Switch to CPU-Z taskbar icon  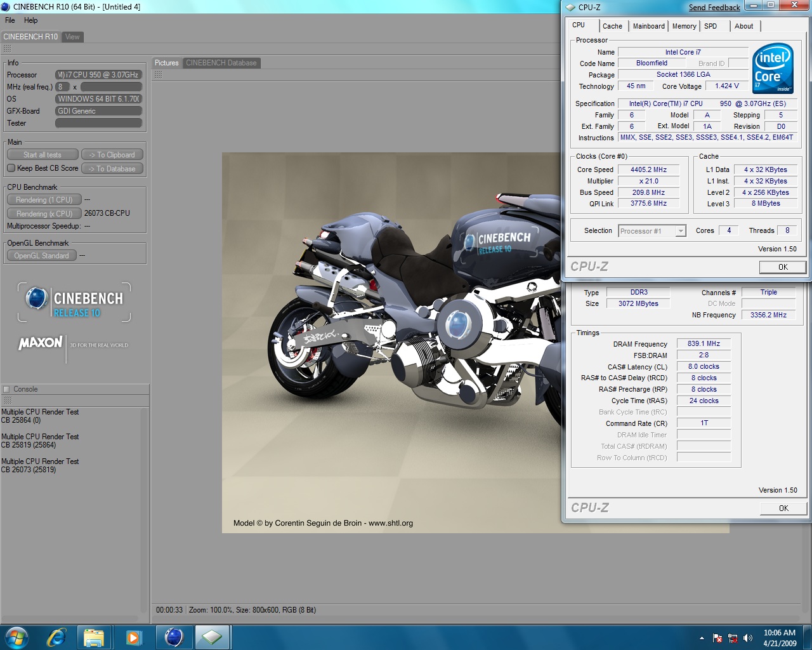pyautogui.click(x=213, y=637)
